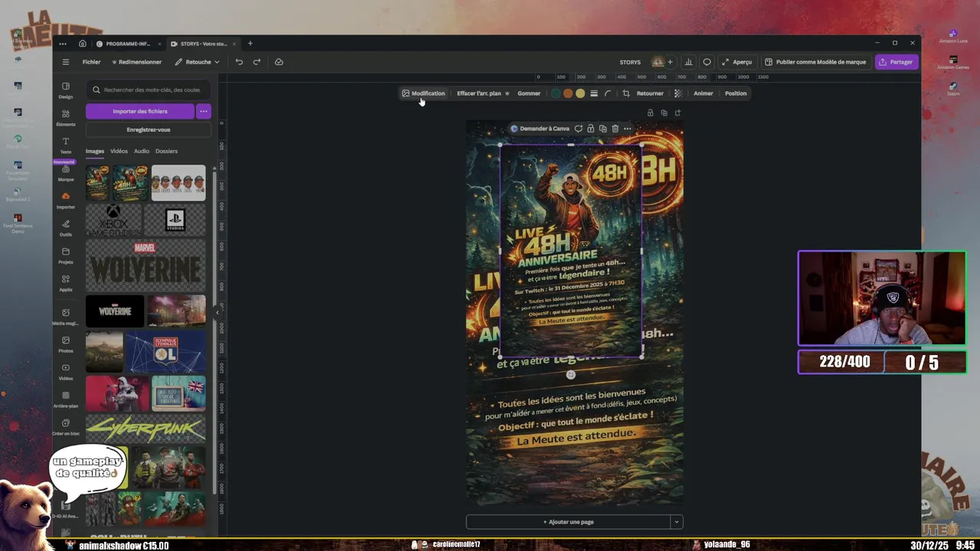
Task: Select the Gommer tool
Action: (x=529, y=93)
